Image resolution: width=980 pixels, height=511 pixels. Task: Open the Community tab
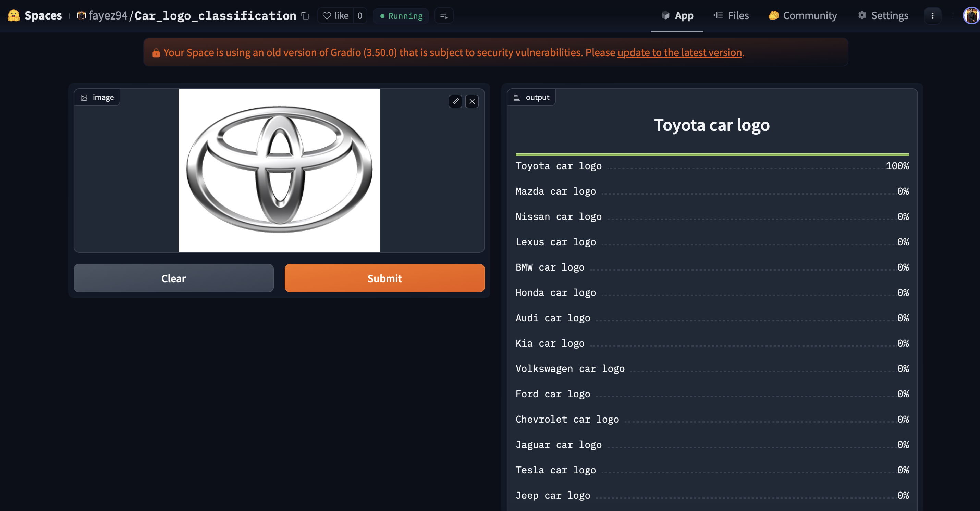point(803,16)
